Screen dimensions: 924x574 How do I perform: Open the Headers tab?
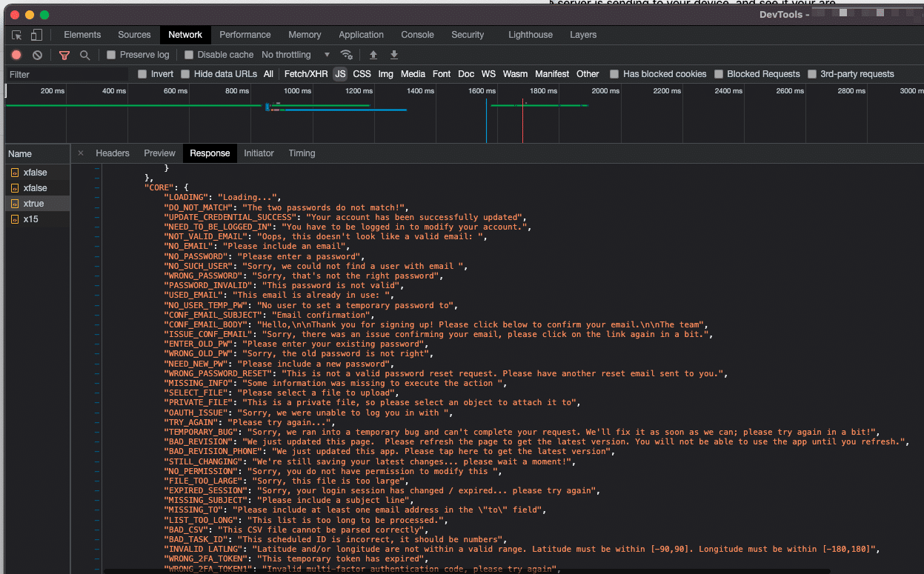coord(113,153)
